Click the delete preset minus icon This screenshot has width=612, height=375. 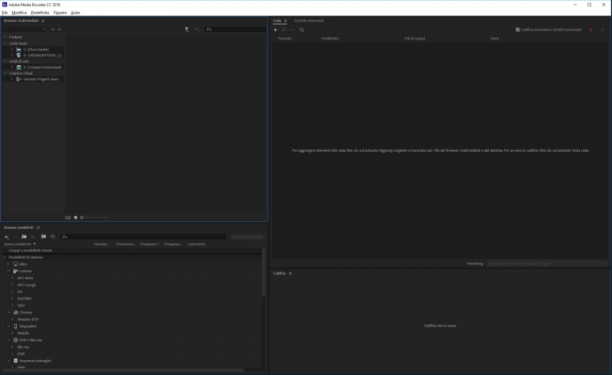[x=15, y=237]
